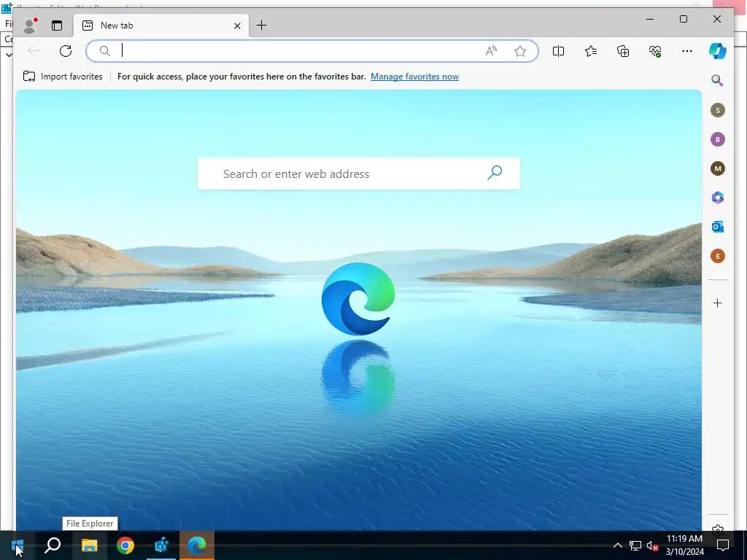This screenshot has width=747, height=560.
Task: Add this page to favorites star
Action: pos(519,51)
